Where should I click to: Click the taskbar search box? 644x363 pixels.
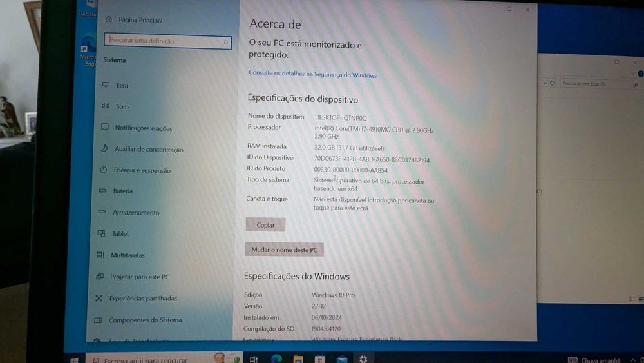click(164, 359)
